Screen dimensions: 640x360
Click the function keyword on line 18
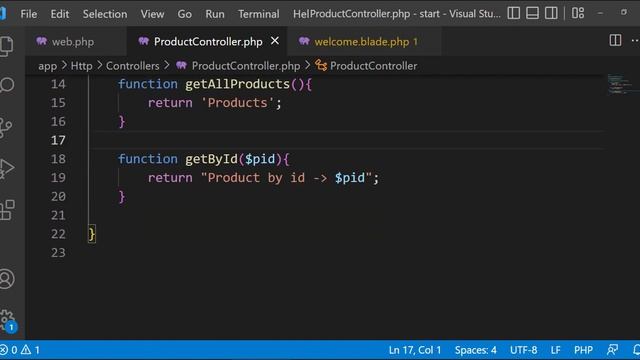pyautogui.click(x=148, y=159)
